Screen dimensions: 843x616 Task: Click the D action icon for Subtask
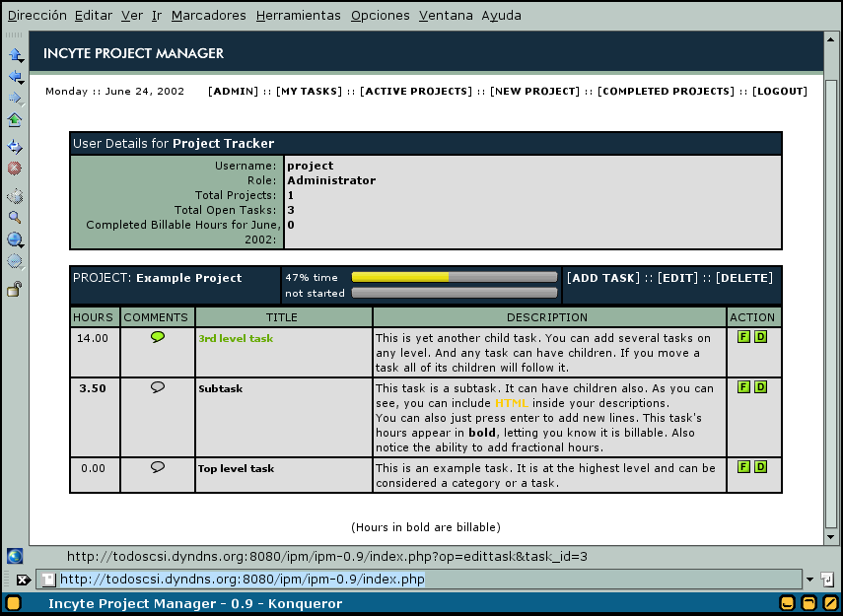[x=761, y=387]
